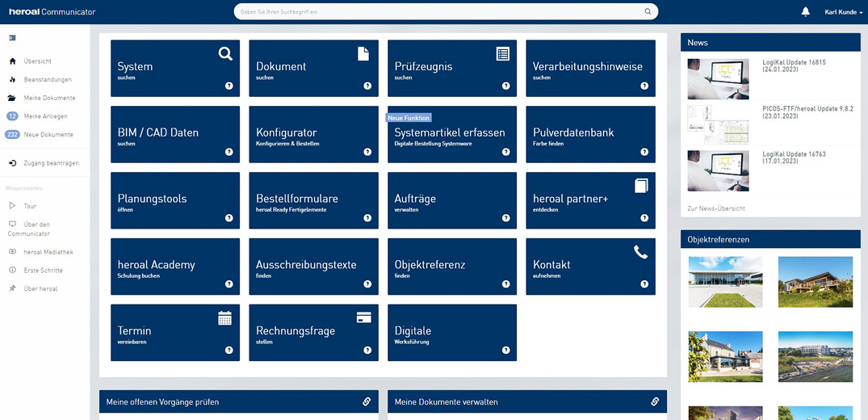Screen dimensions: 868x420
Task: Open first Objektreferenzen building thumbnail
Action: pos(724,282)
